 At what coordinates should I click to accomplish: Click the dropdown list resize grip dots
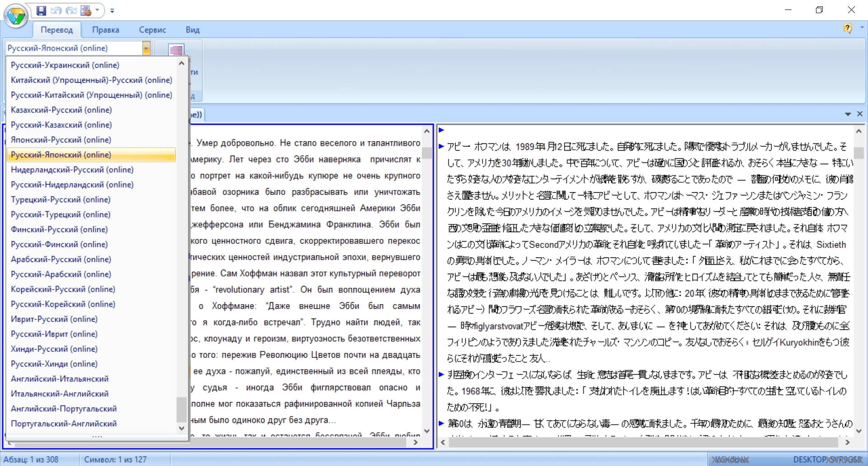[97, 437]
